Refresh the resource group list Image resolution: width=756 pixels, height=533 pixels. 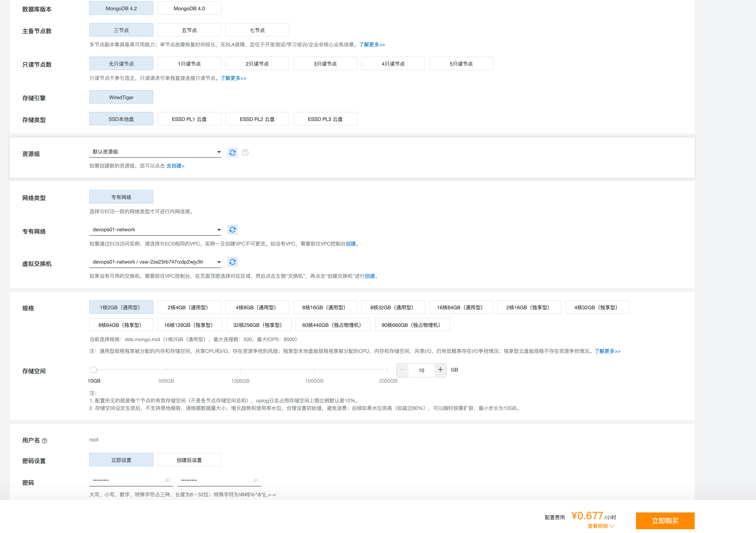point(232,152)
